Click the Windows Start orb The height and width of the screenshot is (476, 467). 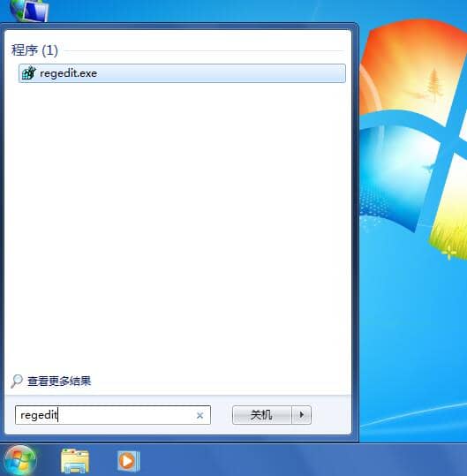[20, 460]
